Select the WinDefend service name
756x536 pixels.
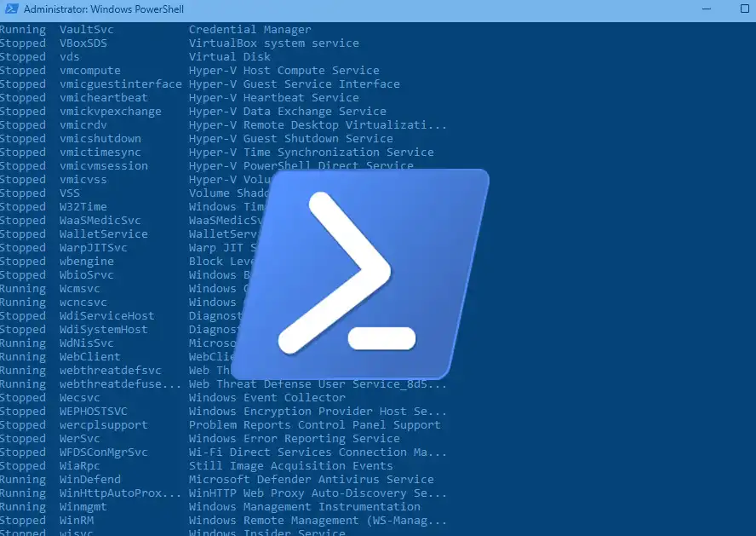pyautogui.click(x=89, y=480)
